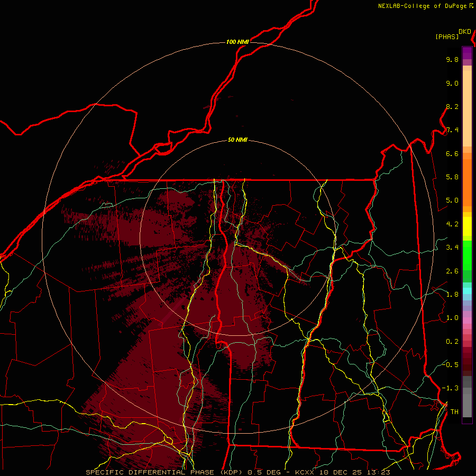The width and height of the screenshot is (476, 476).
Task: Click the 7.4 scale value
Action: pyautogui.click(x=452, y=130)
